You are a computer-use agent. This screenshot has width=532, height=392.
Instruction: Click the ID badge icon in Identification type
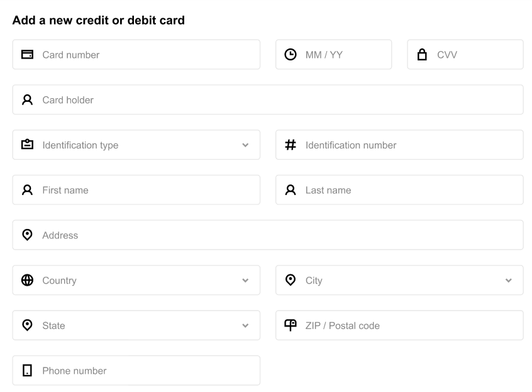point(27,144)
